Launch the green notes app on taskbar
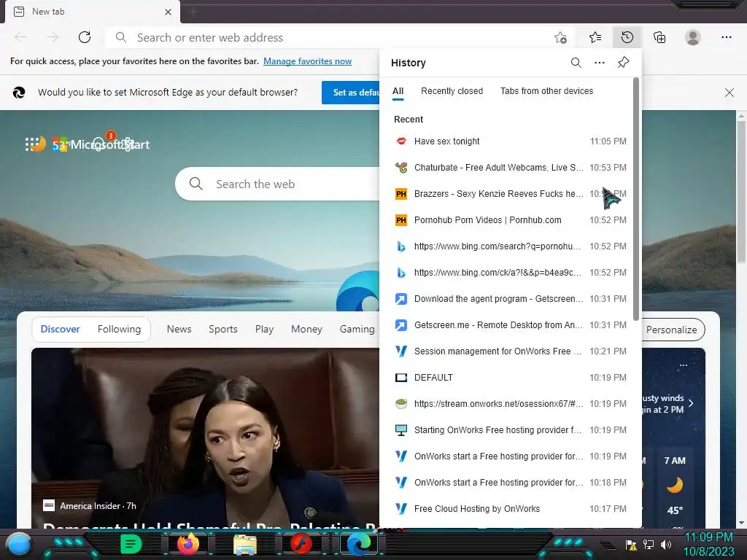The height and width of the screenshot is (560, 747). click(x=131, y=544)
